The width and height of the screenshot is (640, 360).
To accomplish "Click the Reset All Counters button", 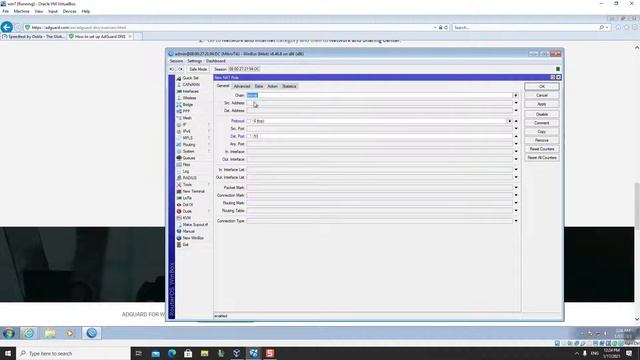I will [542, 158].
